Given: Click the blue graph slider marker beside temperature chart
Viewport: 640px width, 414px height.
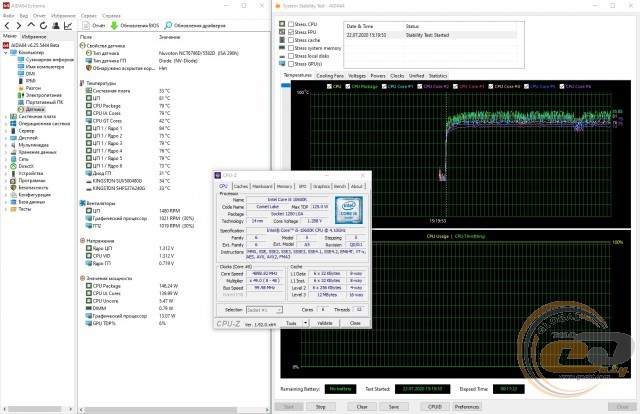Looking at the screenshot, I should point(286,85).
